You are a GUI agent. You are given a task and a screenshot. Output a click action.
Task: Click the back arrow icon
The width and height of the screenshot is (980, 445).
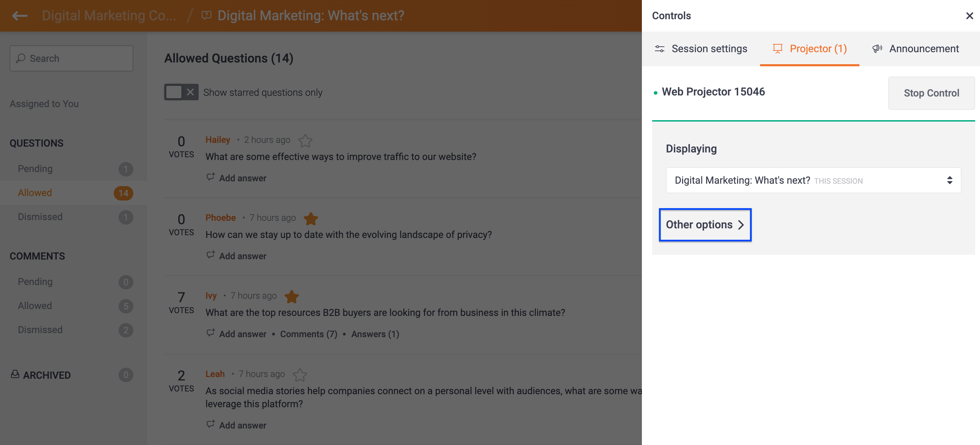click(20, 15)
